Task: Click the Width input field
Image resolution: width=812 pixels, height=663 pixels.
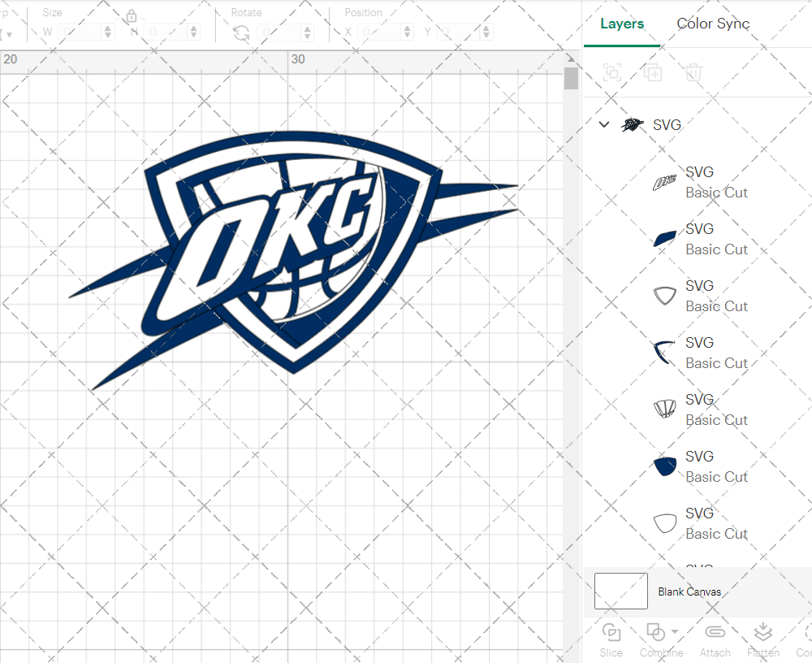Action: (80, 32)
